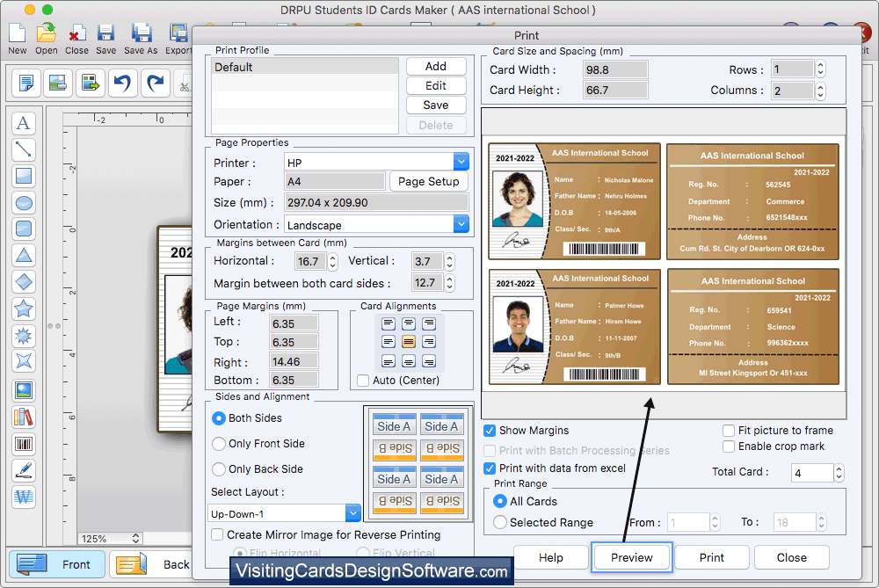Select the Text tool (A)
Screen dimensions: 879x588
[x=24, y=123]
